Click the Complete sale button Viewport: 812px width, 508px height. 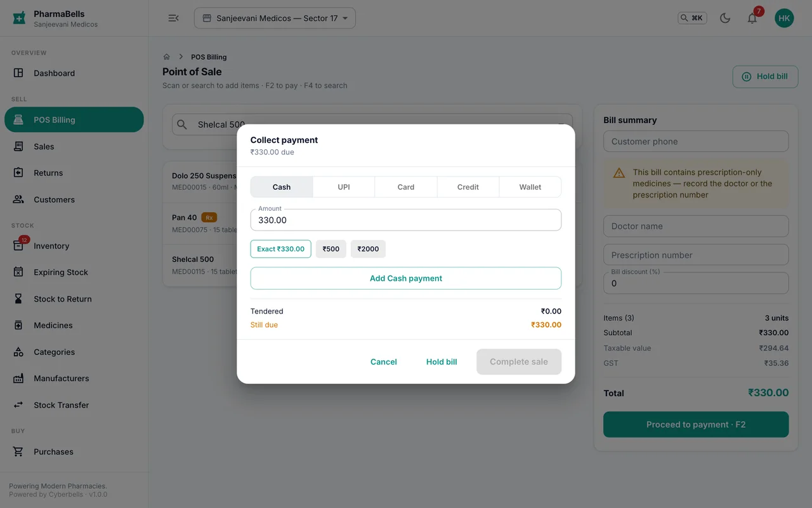519,362
